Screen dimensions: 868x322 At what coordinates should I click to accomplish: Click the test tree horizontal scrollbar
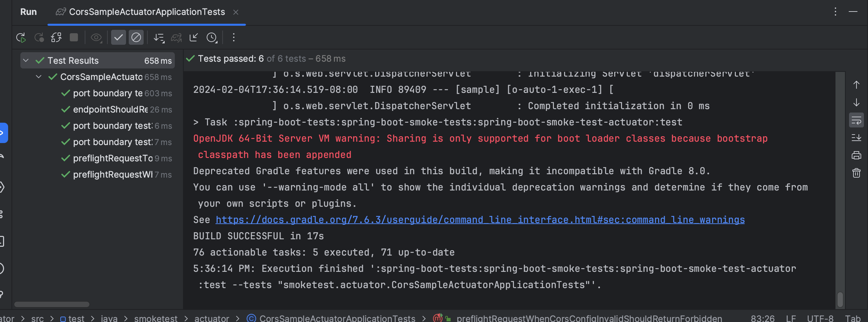pyautogui.click(x=52, y=304)
